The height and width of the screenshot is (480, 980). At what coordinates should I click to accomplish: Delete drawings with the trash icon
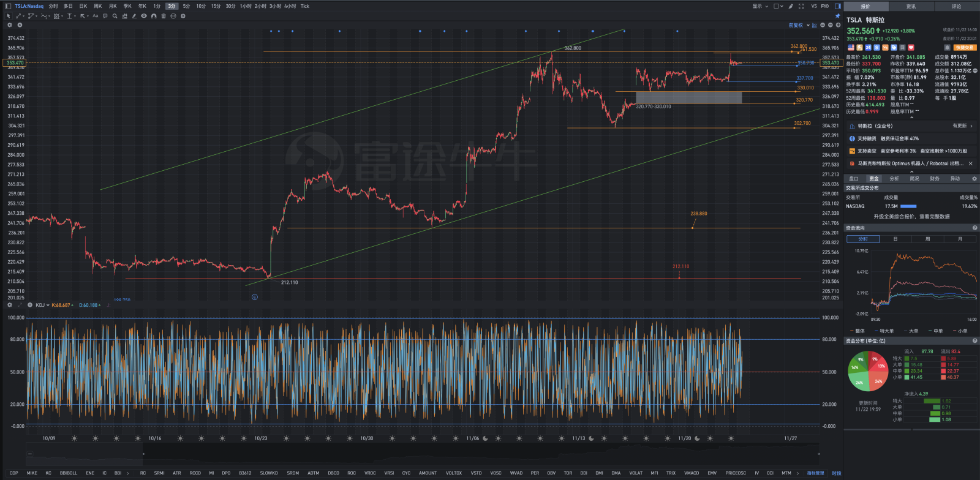[x=164, y=16]
